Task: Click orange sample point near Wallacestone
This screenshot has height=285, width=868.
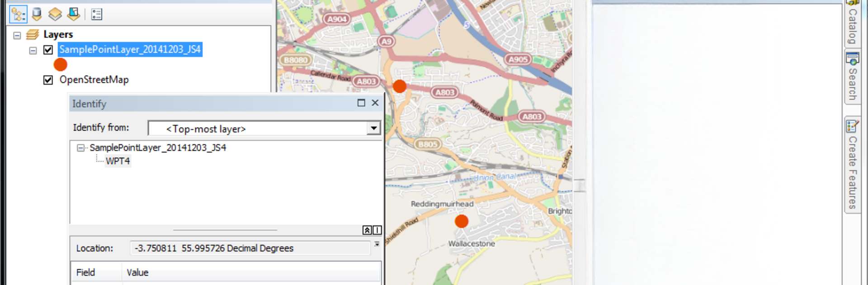Action: click(x=462, y=221)
